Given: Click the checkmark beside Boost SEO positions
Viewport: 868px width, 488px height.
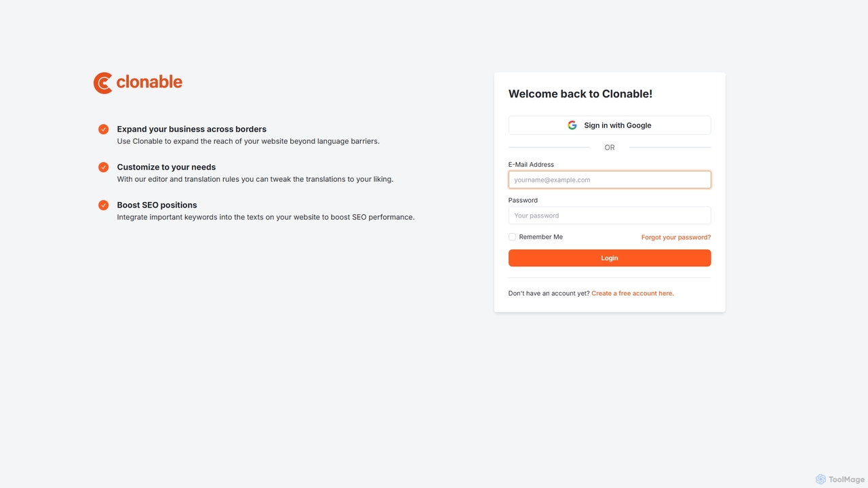Looking at the screenshot, I should [x=104, y=205].
